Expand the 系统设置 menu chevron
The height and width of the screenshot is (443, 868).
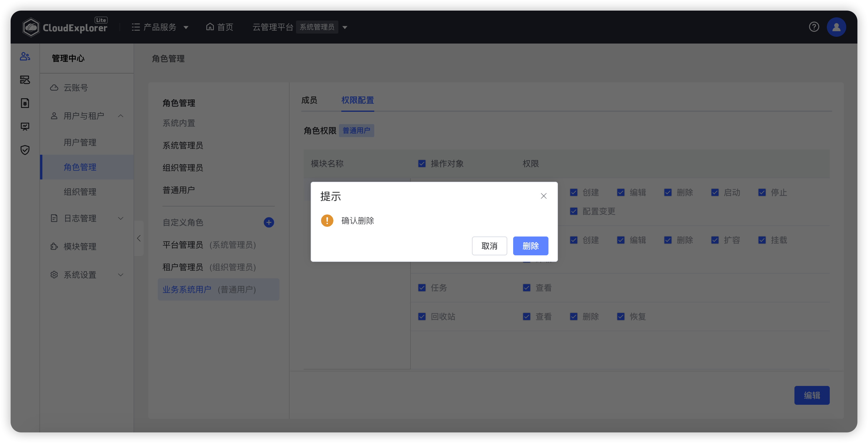[x=120, y=275]
